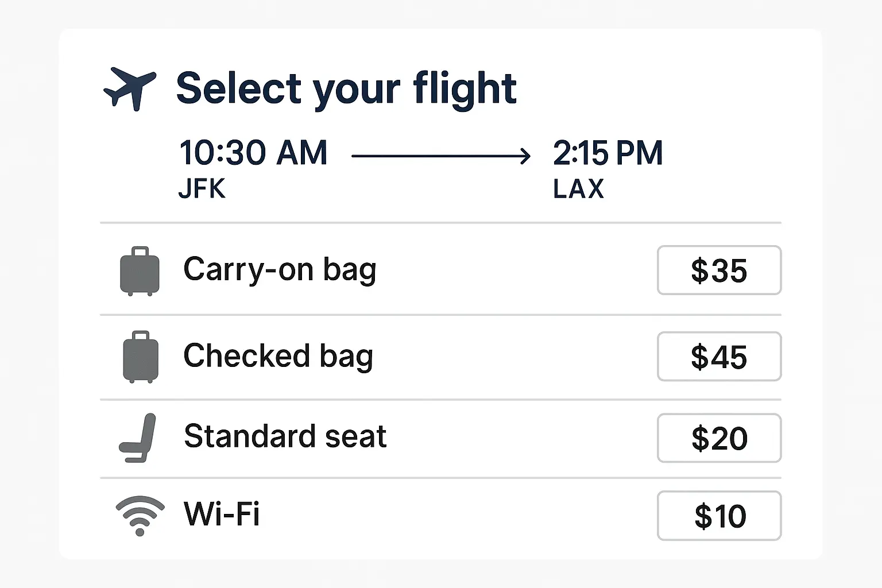Image resolution: width=882 pixels, height=588 pixels.
Task: Click the checked bag luggage icon
Action: coord(140,357)
